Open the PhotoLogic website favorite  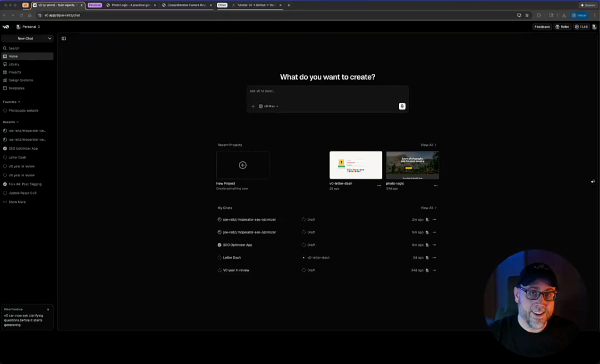click(27, 111)
